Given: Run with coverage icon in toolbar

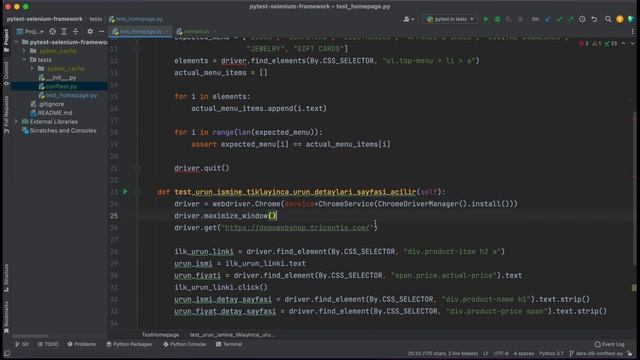Looking at the screenshot, I should 509,19.
